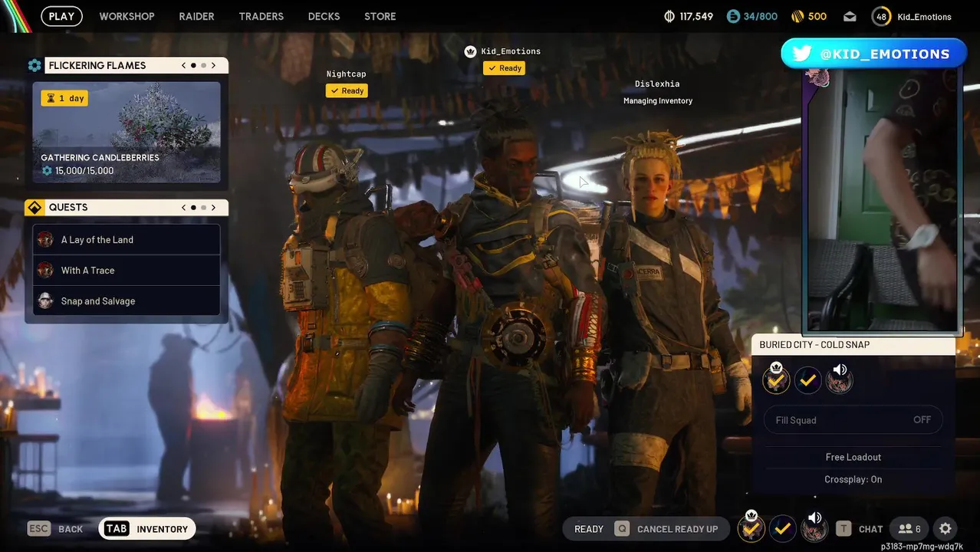Screen dimensions: 980x552
Task: Click the Nightcap player nameplate
Action: coord(347,74)
